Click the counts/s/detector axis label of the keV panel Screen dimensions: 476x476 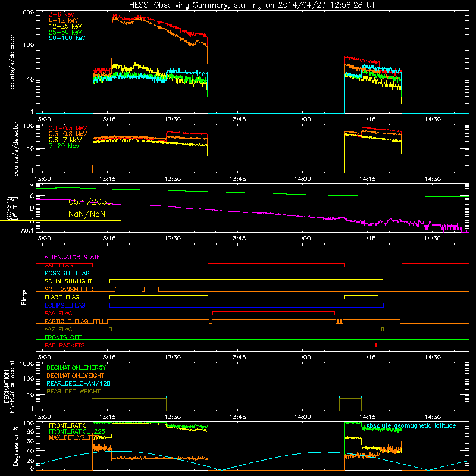click(x=12, y=62)
